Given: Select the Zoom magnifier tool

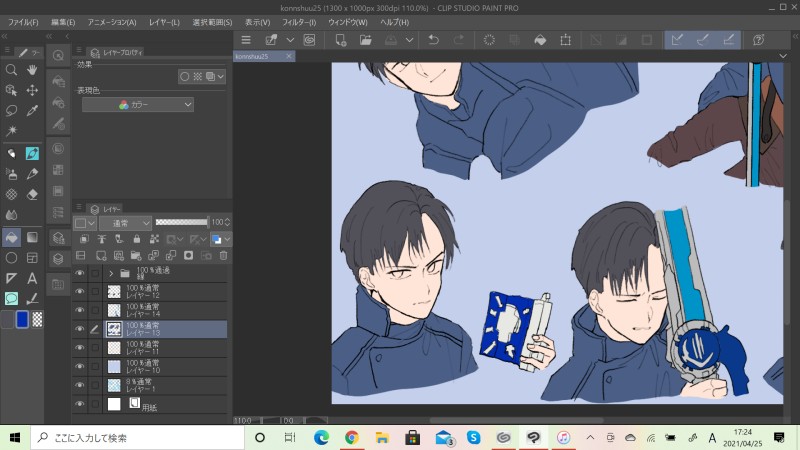Looking at the screenshot, I should (x=11, y=70).
